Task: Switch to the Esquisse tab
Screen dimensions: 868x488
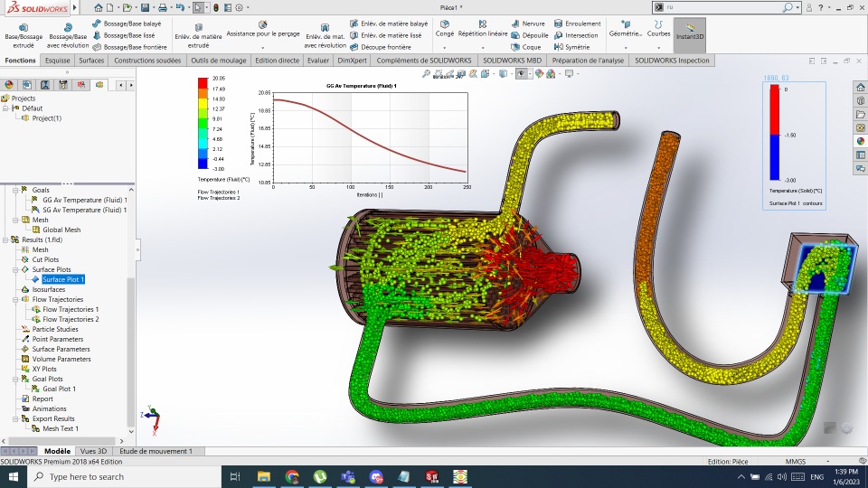Action: tap(58, 61)
